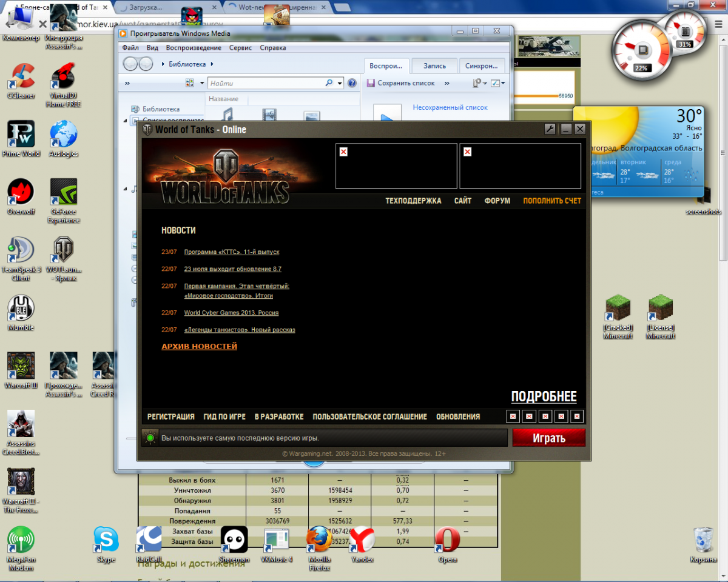Open the Компьютер desktop icon
The image size is (728, 582).
click(21, 24)
